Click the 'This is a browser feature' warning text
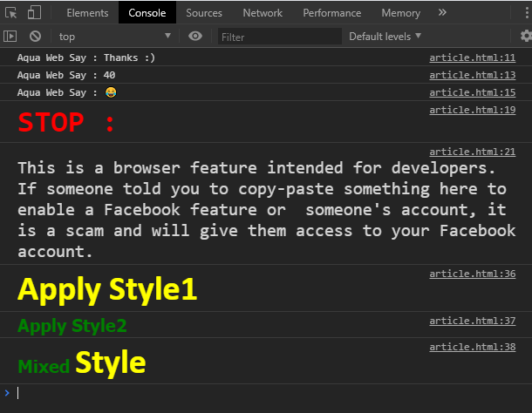The width and height of the screenshot is (532, 413). [266, 210]
